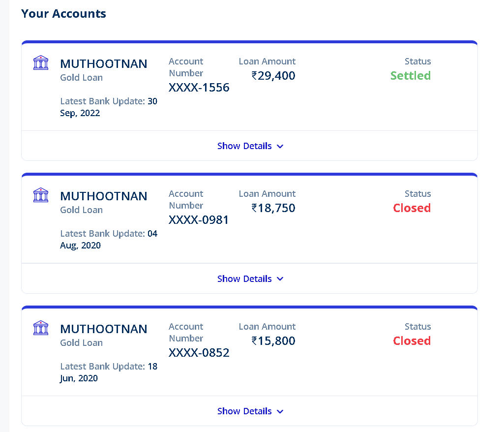Screen dimensions: 504x432
Task: Select account number XXXX-0852
Action: point(199,353)
